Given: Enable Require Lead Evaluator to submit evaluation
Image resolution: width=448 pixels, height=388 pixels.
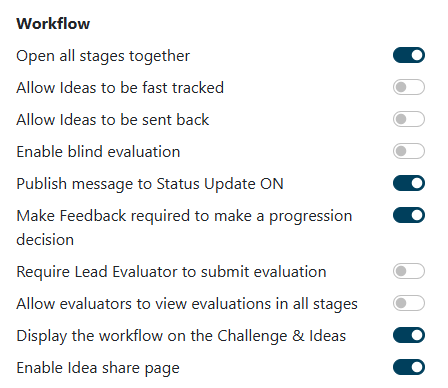Looking at the screenshot, I should point(409,271).
